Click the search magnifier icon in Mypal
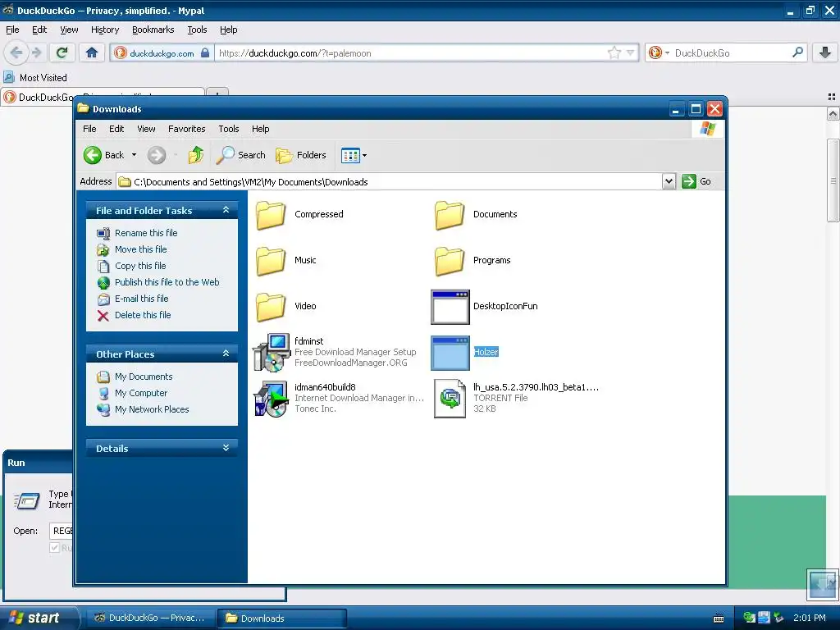The width and height of the screenshot is (840, 630). click(797, 52)
